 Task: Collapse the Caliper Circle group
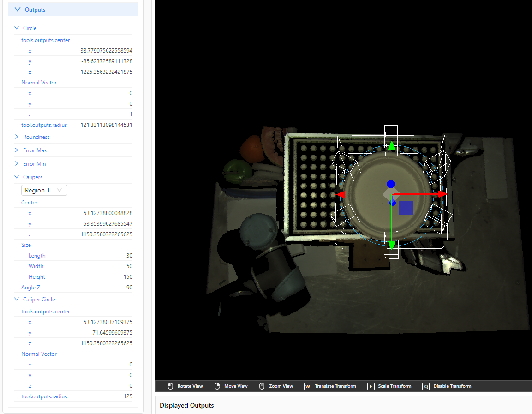pos(17,299)
